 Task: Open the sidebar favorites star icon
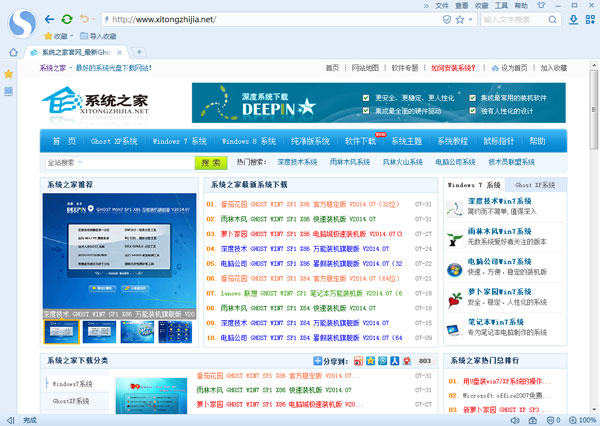(8, 74)
